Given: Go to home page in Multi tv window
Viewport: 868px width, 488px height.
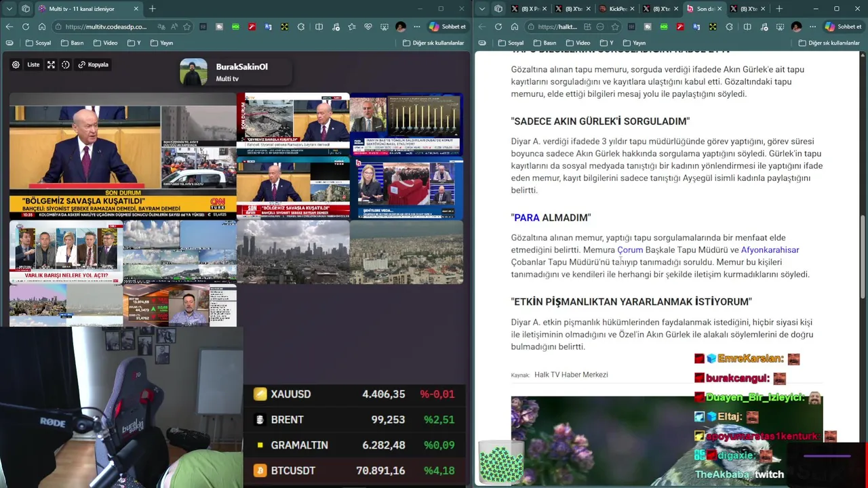Looking at the screenshot, I should [x=41, y=26].
